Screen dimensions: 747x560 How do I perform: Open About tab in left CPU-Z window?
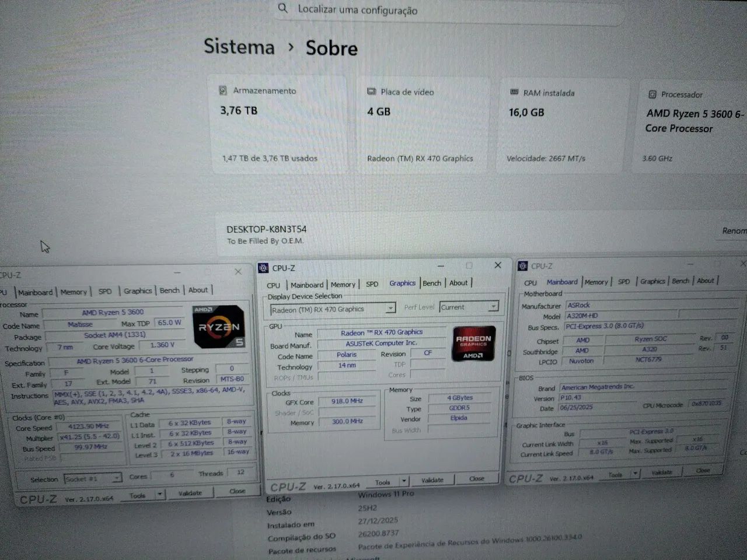pos(198,290)
